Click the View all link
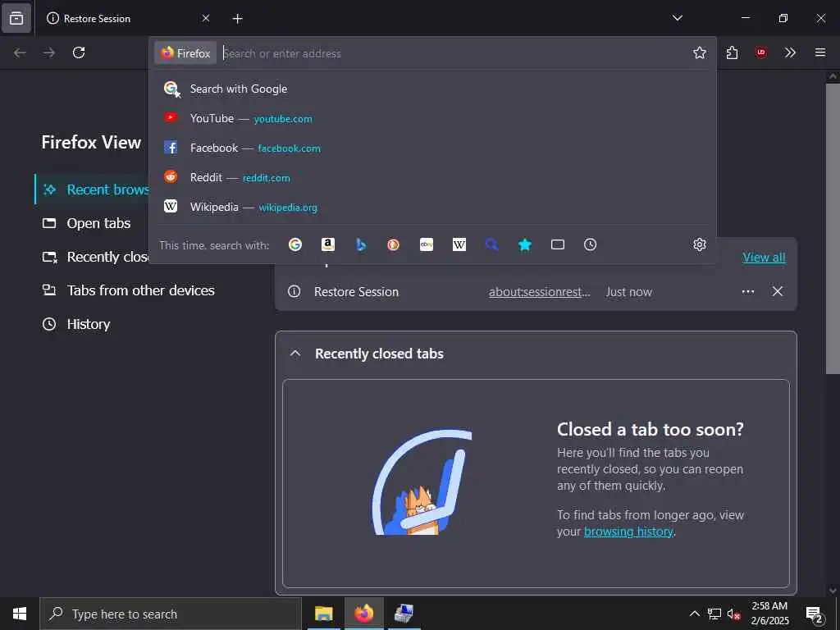The image size is (840, 630). [764, 258]
